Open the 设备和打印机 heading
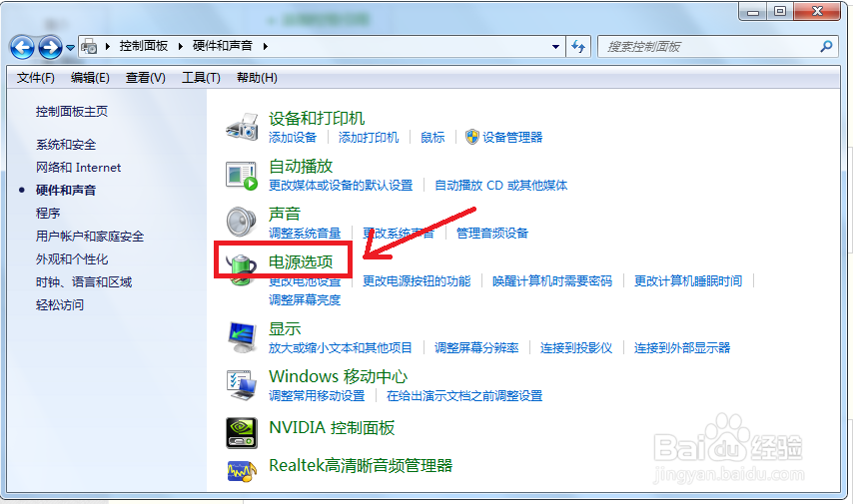 coord(317,118)
